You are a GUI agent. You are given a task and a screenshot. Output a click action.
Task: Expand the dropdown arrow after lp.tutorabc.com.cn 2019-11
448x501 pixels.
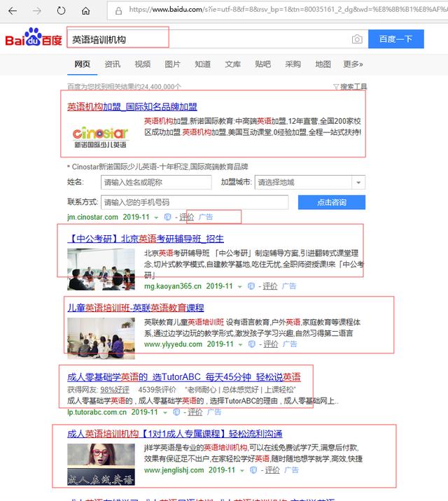(165, 413)
